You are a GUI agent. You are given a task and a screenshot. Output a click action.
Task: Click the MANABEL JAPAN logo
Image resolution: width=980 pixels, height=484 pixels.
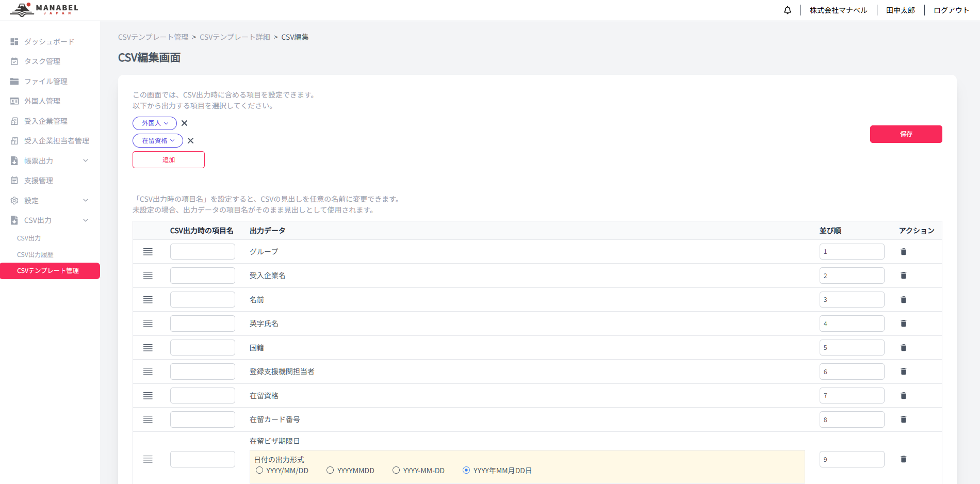44,10
